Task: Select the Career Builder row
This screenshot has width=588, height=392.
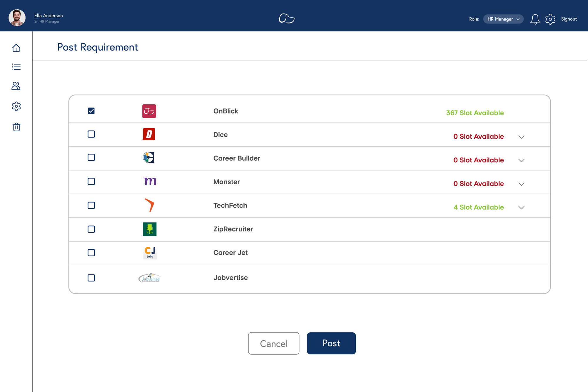Action: (x=91, y=158)
